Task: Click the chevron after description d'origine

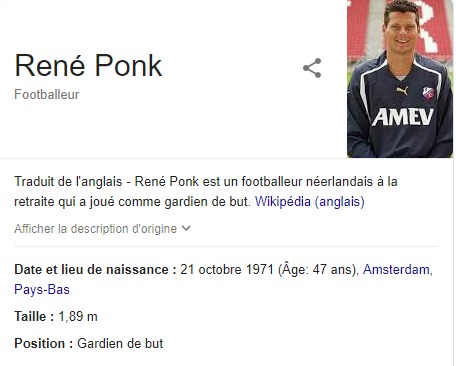Action: tap(186, 228)
